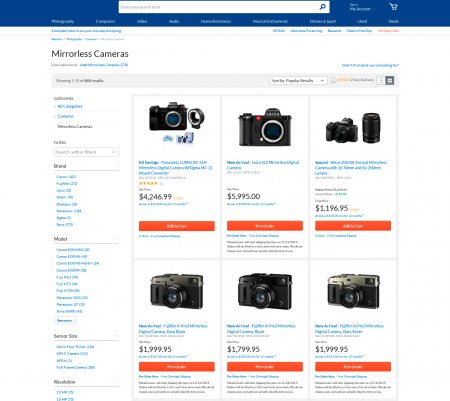The width and height of the screenshot is (450, 401).
Task: Collapse the Brand filter section
Action: coord(117,166)
